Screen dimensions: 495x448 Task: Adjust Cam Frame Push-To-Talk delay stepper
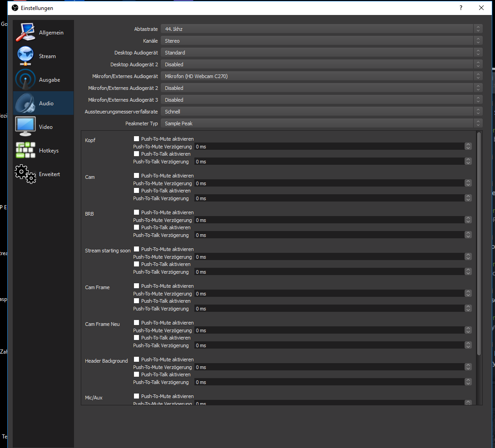click(468, 308)
